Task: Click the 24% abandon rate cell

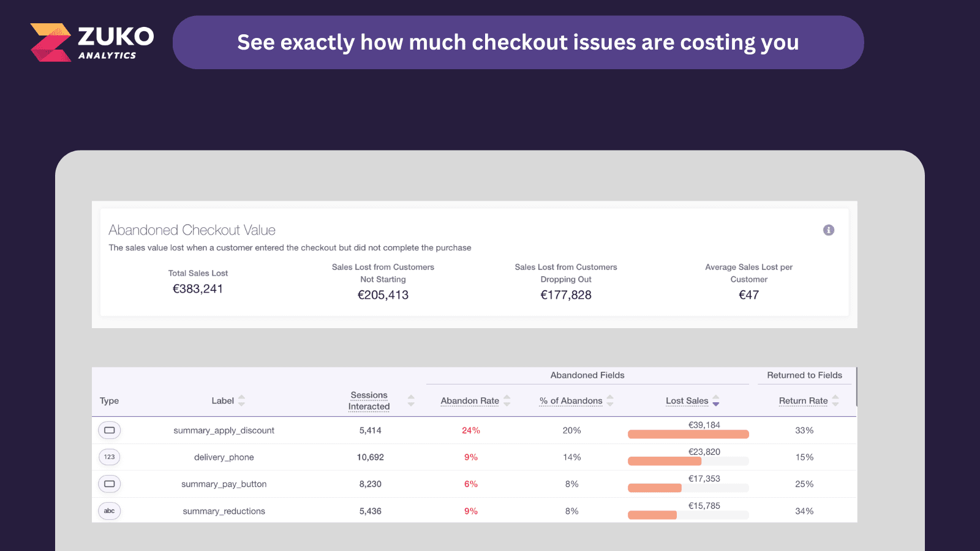Action: click(471, 430)
